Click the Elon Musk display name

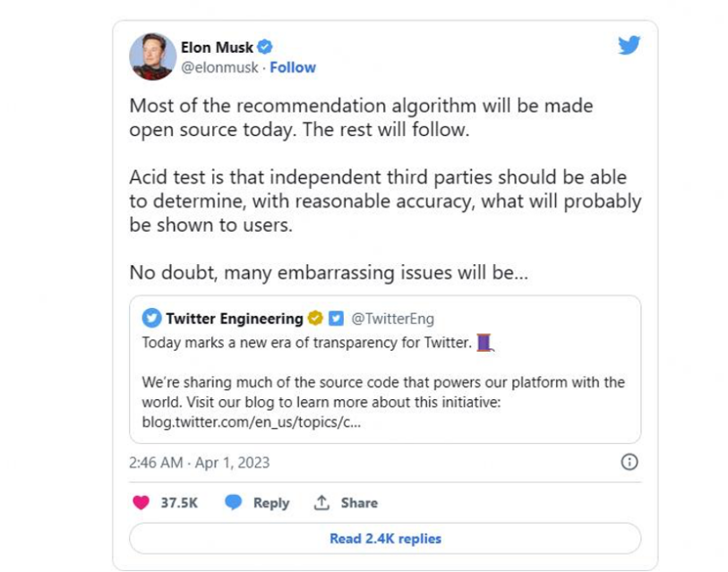[x=218, y=47]
